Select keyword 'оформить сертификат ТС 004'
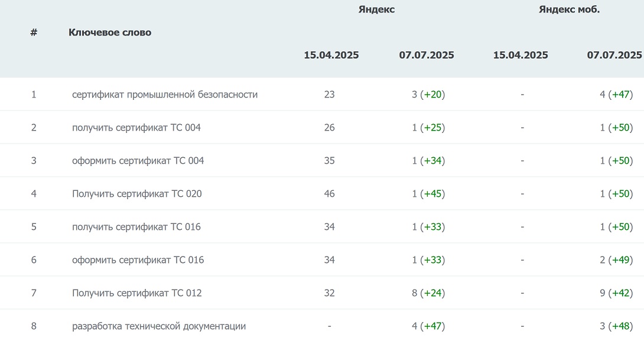This screenshot has width=644, height=338. 138,161
